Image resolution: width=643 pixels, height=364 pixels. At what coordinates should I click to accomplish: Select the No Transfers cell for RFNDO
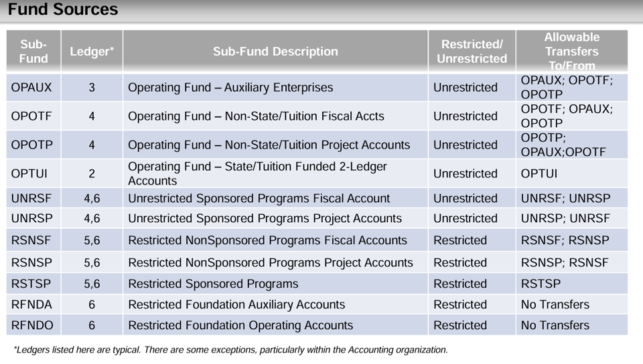[x=555, y=325]
